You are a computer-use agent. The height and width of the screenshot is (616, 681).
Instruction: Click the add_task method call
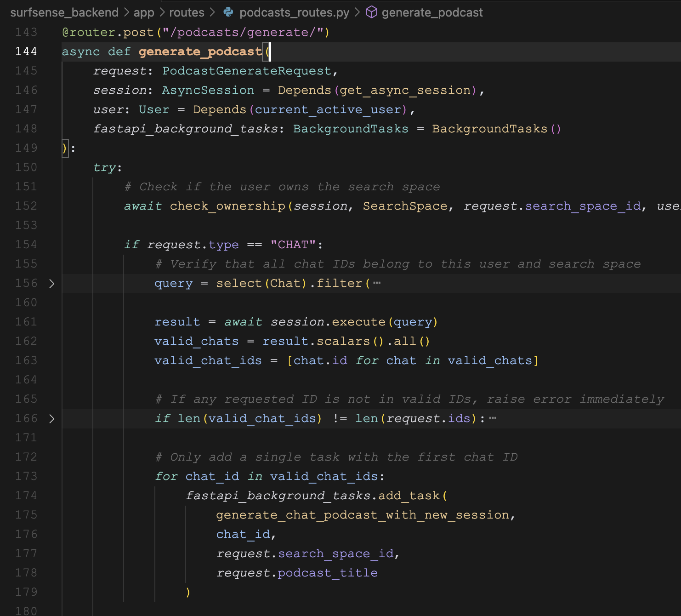(x=409, y=496)
